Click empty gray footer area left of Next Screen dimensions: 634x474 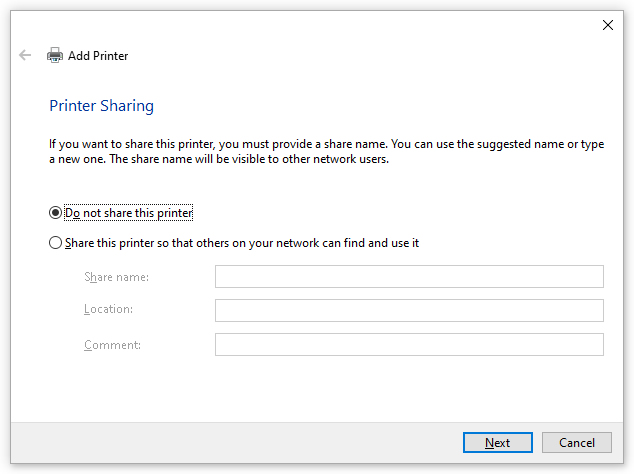(x=235, y=442)
